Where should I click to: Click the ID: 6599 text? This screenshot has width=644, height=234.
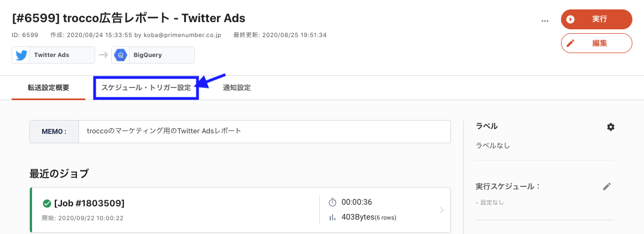click(x=25, y=35)
